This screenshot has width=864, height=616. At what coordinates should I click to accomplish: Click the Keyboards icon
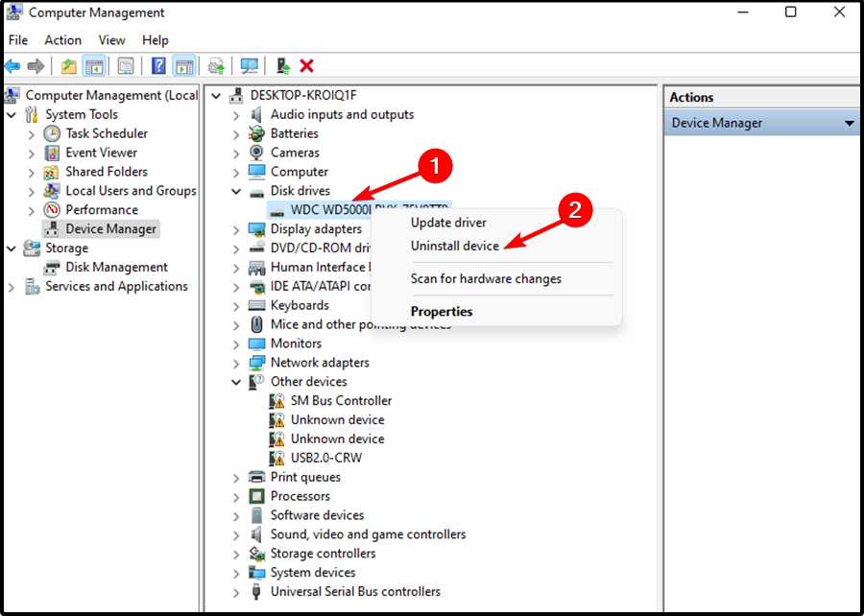[x=256, y=305]
